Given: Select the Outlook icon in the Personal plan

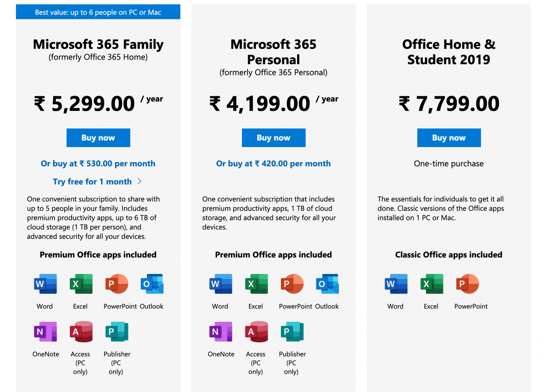Looking at the screenshot, I should (327, 284).
